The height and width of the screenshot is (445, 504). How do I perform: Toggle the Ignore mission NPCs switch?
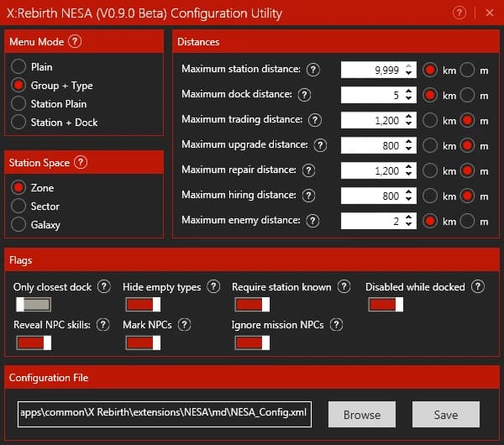point(252,343)
